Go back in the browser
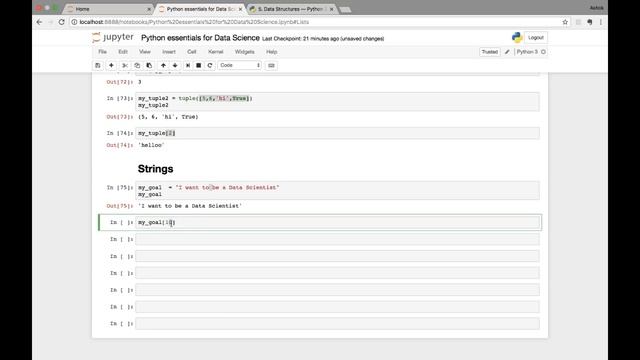 coord(40,22)
